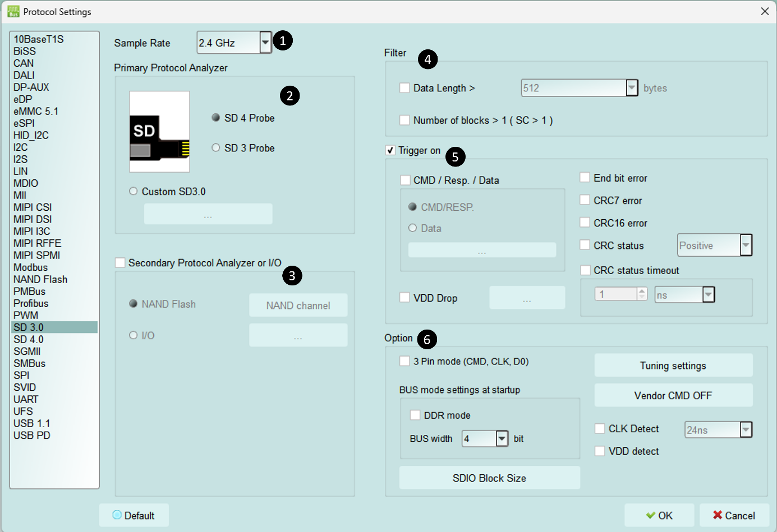Uncheck the Trigger on checkbox

point(390,150)
